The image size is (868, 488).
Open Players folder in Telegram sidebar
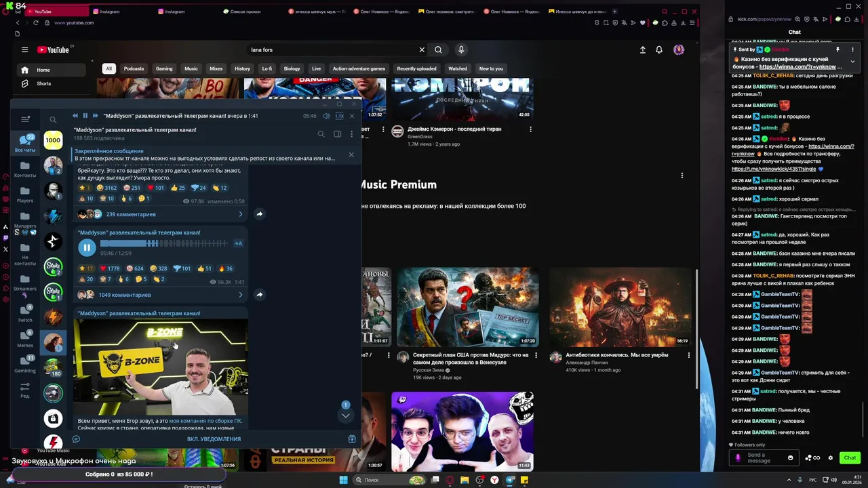coord(25,195)
